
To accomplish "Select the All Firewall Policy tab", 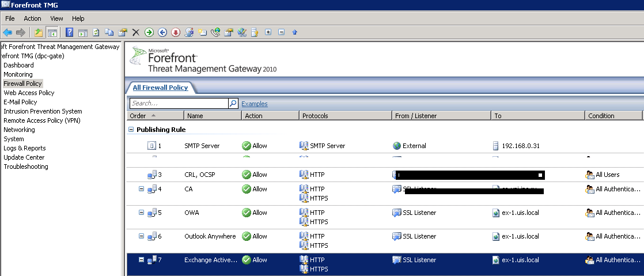I will pos(160,88).
